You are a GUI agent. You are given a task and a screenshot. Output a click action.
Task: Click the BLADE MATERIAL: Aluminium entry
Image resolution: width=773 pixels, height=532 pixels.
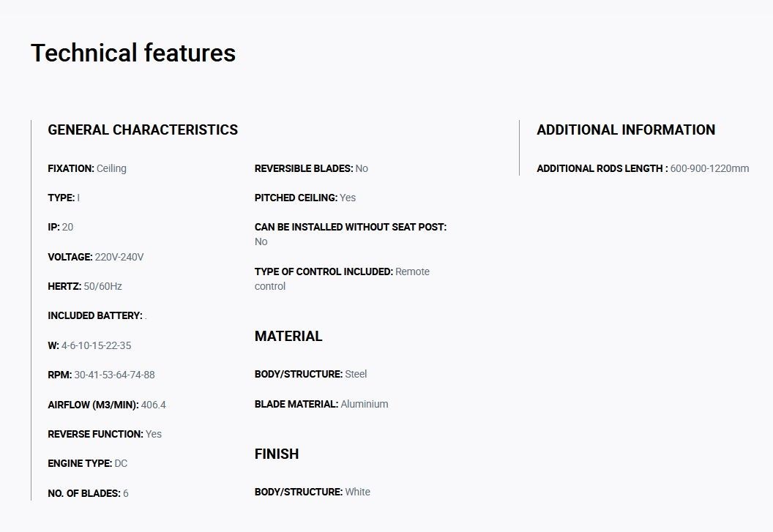(x=321, y=404)
